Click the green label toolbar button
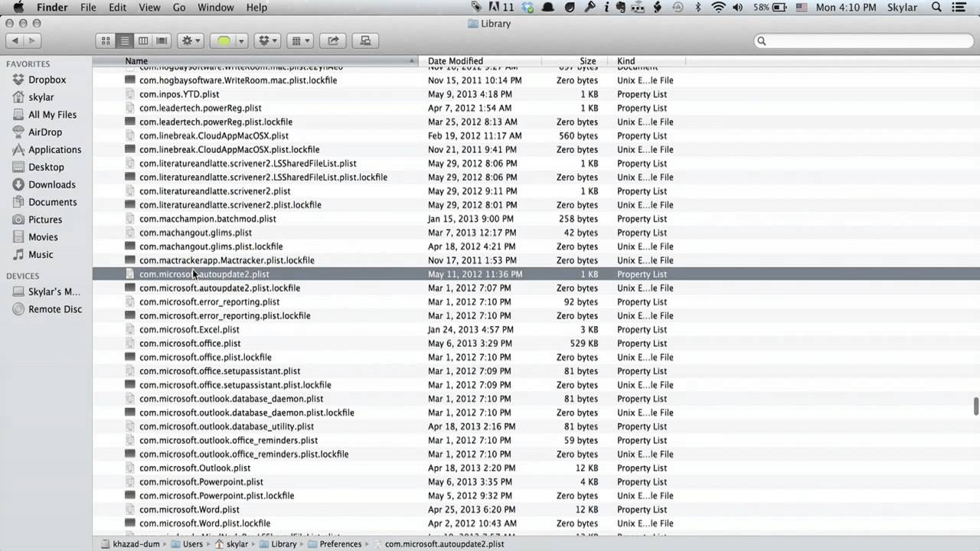This screenshot has width=980, height=551. pos(223,41)
